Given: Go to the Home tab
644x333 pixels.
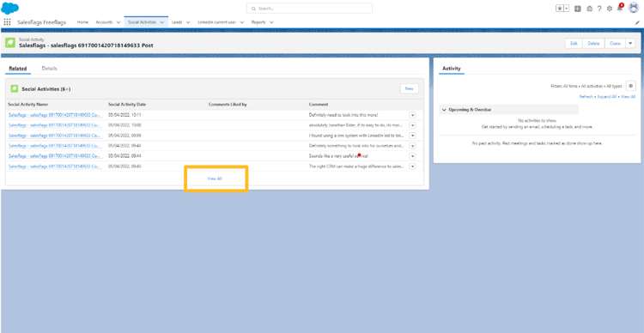Looking at the screenshot, I should pos(82,22).
